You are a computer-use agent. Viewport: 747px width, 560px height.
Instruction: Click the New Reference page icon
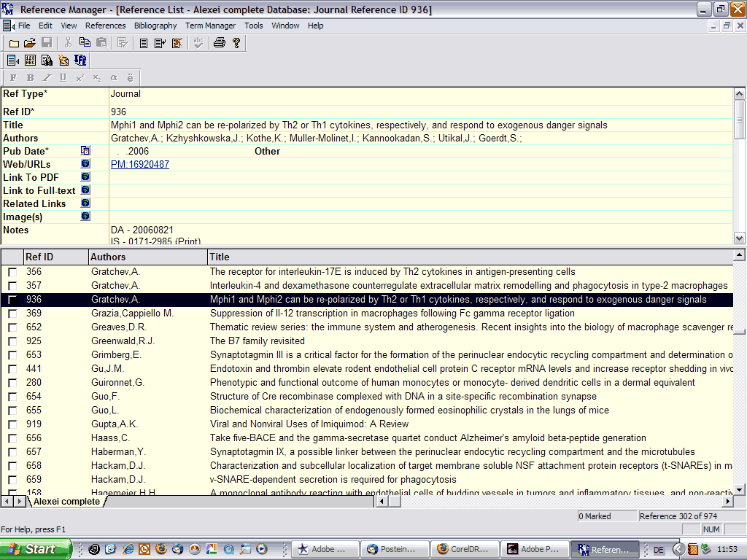pyautogui.click(x=144, y=43)
